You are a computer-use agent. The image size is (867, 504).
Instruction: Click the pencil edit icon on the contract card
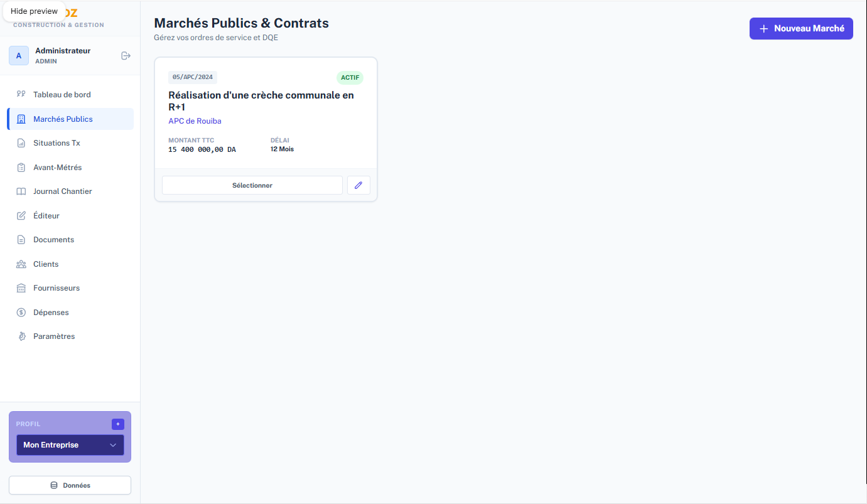point(358,185)
